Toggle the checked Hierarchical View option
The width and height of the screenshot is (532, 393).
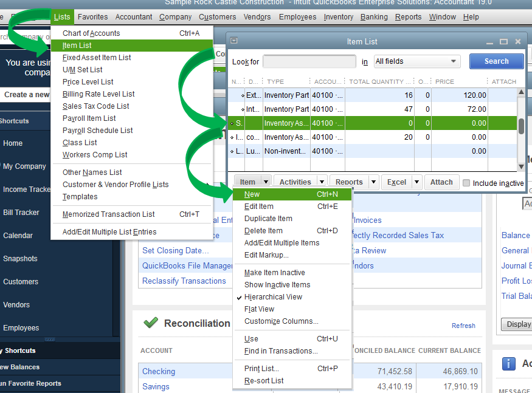(x=273, y=297)
